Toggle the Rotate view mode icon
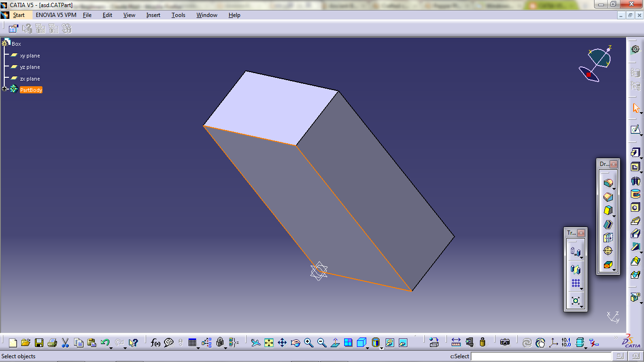644x362 pixels. pos(295,343)
